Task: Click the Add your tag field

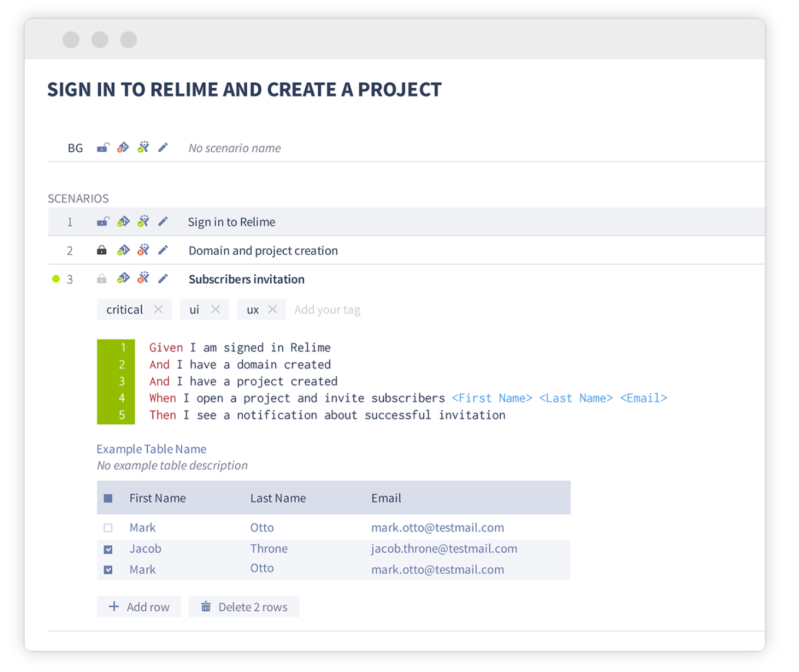Action: pos(327,310)
